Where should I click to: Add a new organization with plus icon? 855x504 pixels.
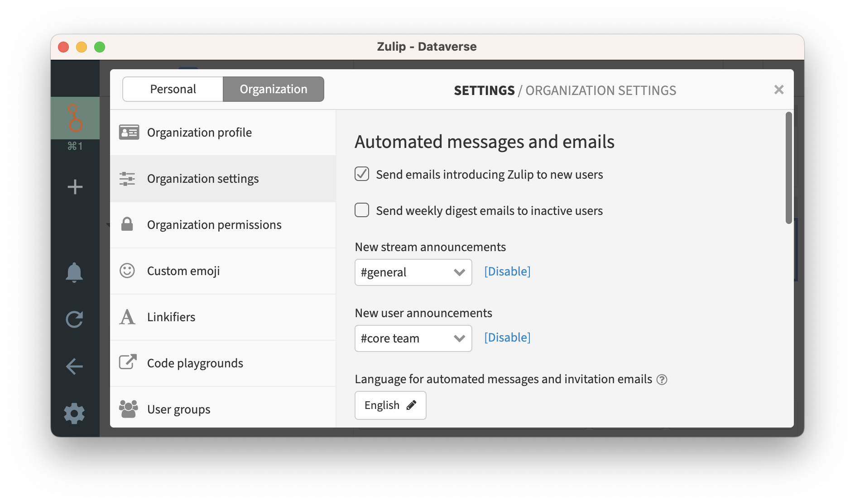tap(75, 187)
